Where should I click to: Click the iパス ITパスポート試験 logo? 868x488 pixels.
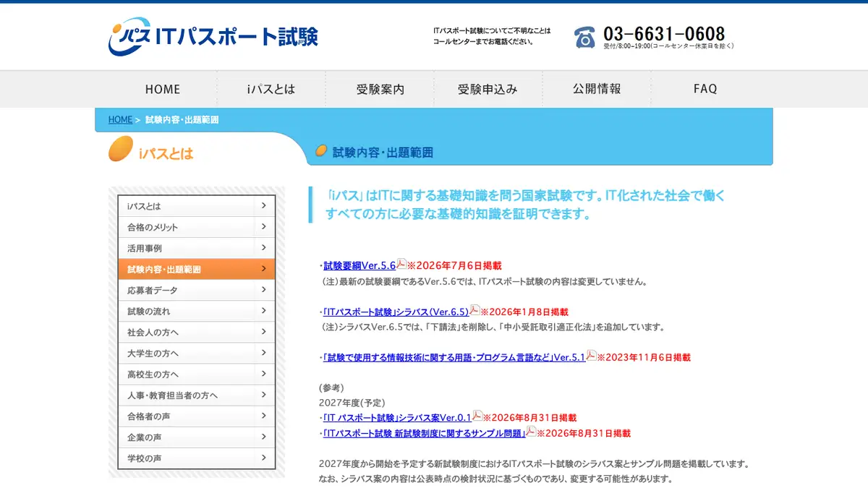point(213,35)
